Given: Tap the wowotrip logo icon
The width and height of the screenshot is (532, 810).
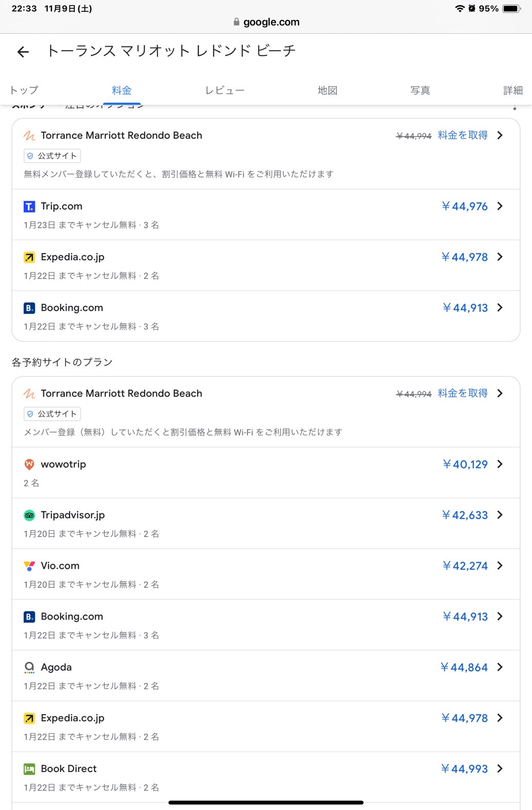Looking at the screenshot, I should pos(29,464).
